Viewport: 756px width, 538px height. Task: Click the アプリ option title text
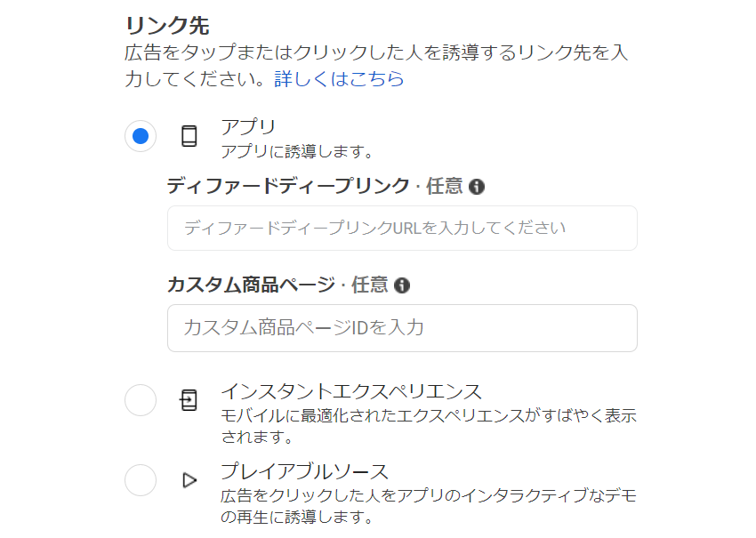[x=248, y=126]
